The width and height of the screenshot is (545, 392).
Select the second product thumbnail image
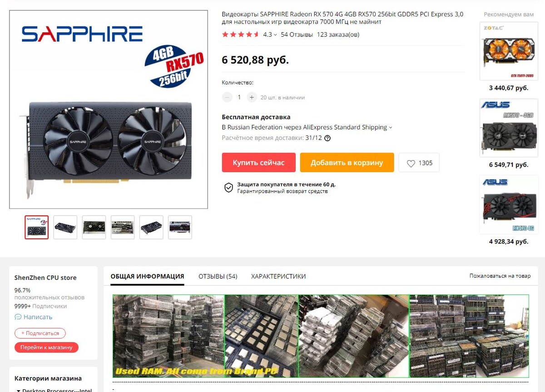65,227
